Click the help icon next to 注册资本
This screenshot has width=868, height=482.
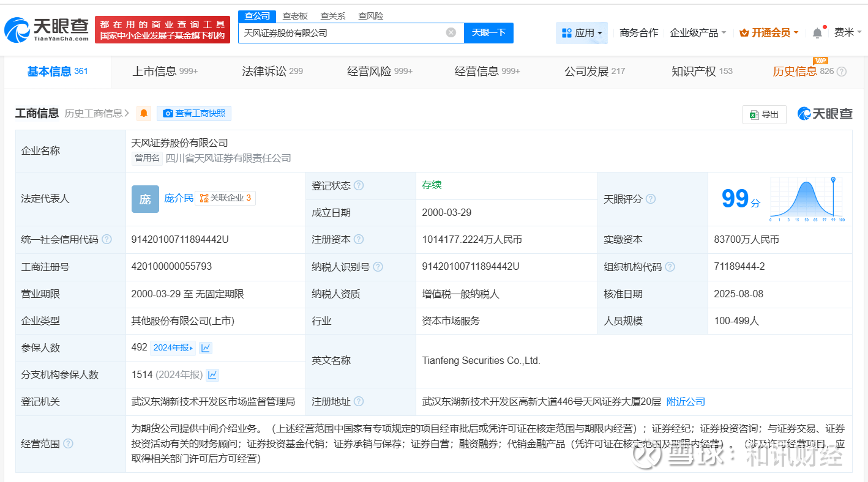[x=359, y=239]
